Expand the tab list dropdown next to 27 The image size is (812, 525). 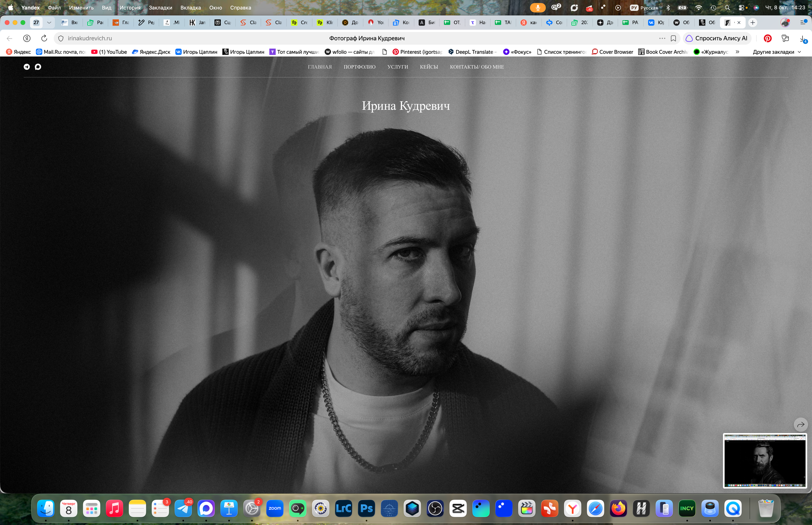49,23
